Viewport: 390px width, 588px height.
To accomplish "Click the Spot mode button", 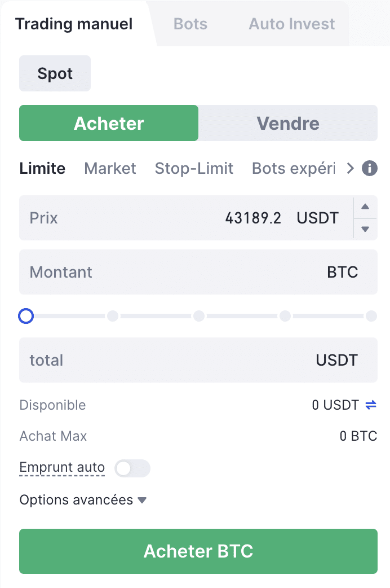I will coord(55,73).
